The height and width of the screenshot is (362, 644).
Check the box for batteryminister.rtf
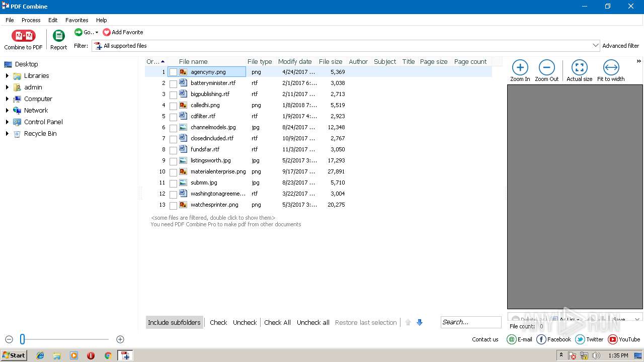tap(173, 83)
